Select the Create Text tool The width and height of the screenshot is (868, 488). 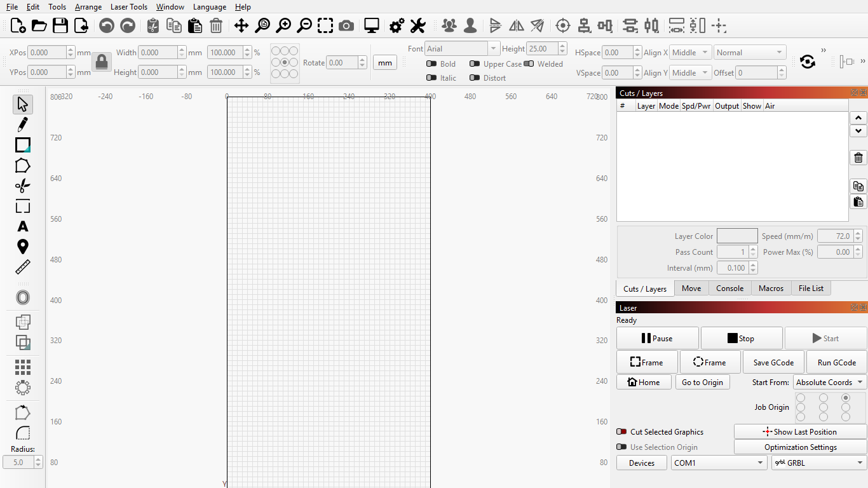[x=23, y=227]
